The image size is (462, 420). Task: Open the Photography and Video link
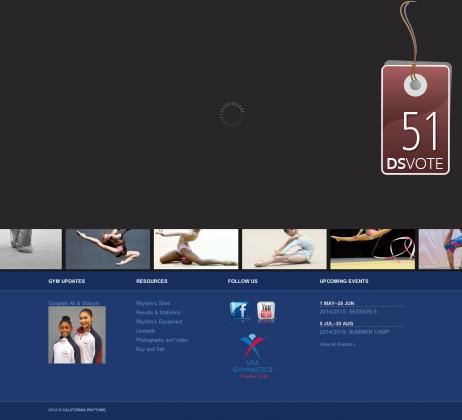(x=162, y=340)
